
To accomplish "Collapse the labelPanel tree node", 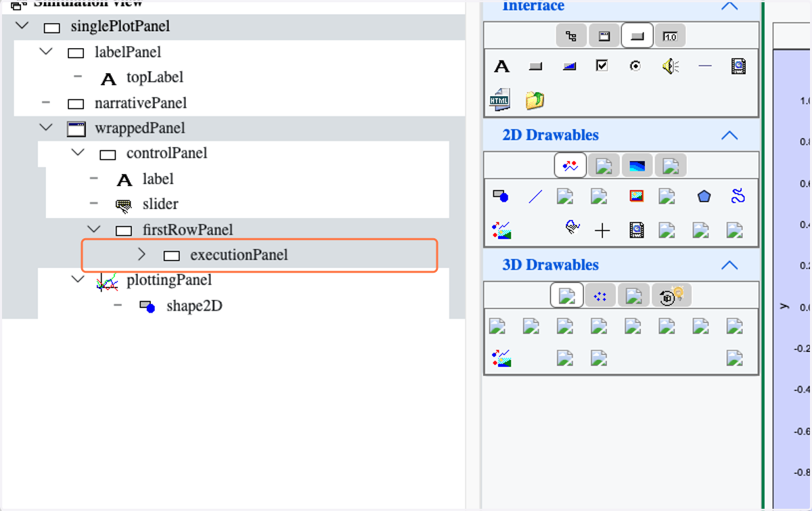I will point(46,51).
